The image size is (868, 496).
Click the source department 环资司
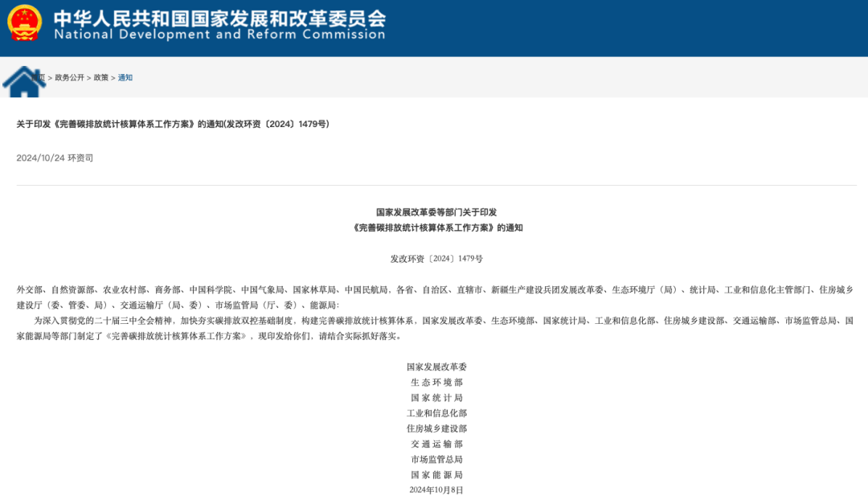click(x=80, y=158)
